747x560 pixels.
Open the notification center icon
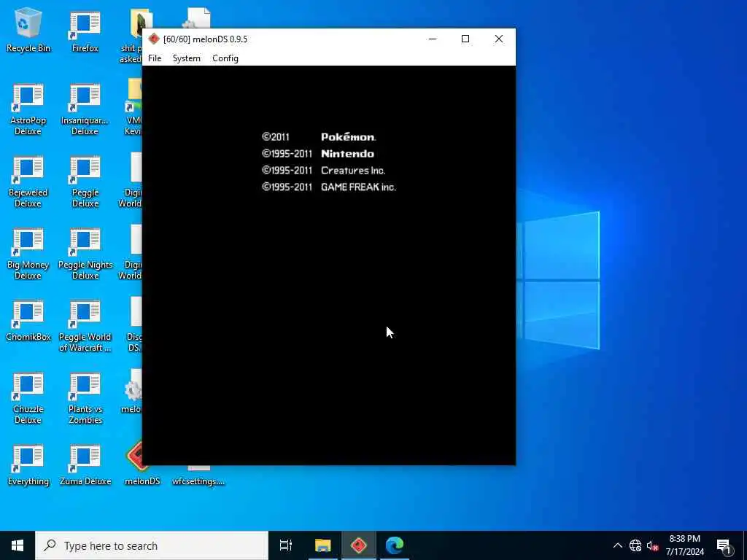pyautogui.click(x=724, y=545)
